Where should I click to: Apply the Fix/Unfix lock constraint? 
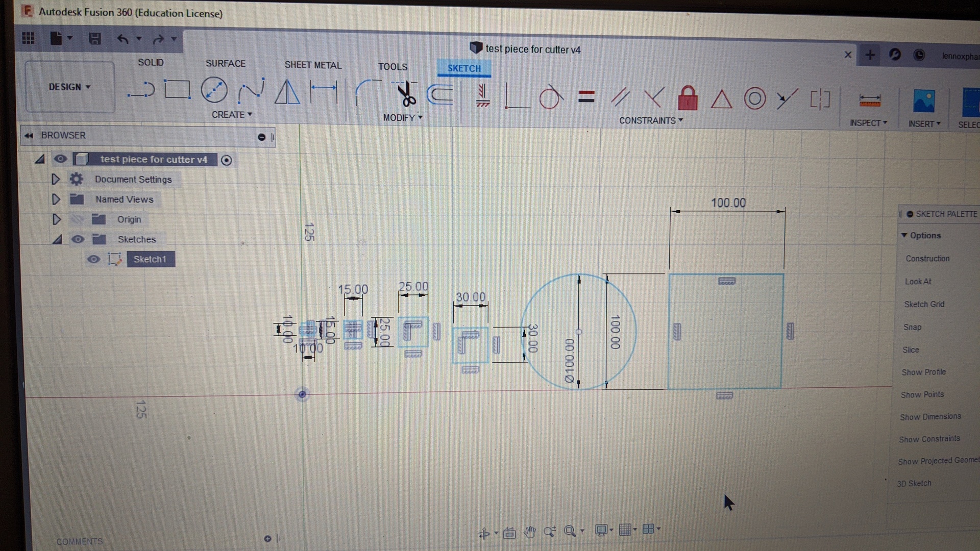[x=688, y=97]
